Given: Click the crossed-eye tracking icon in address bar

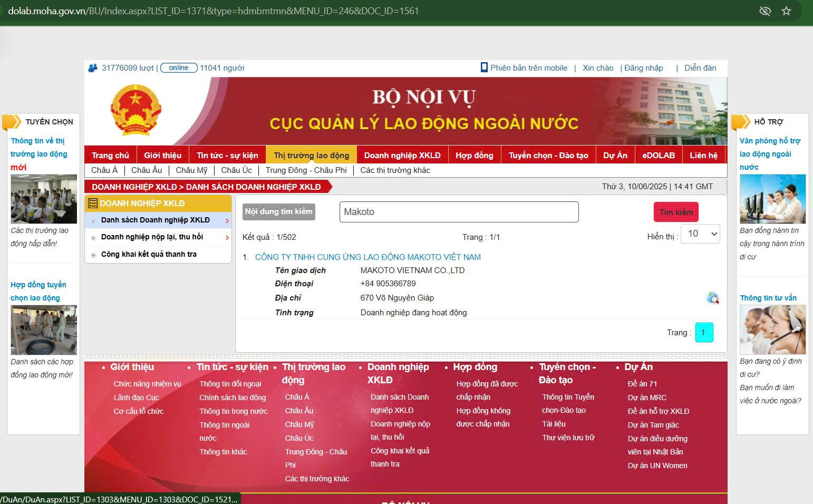Looking at the screenshot, I should click(x=764, y=11).
